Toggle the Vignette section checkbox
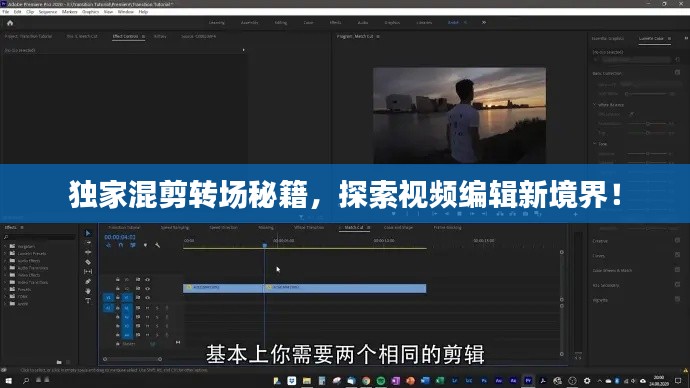 (677, 299)
